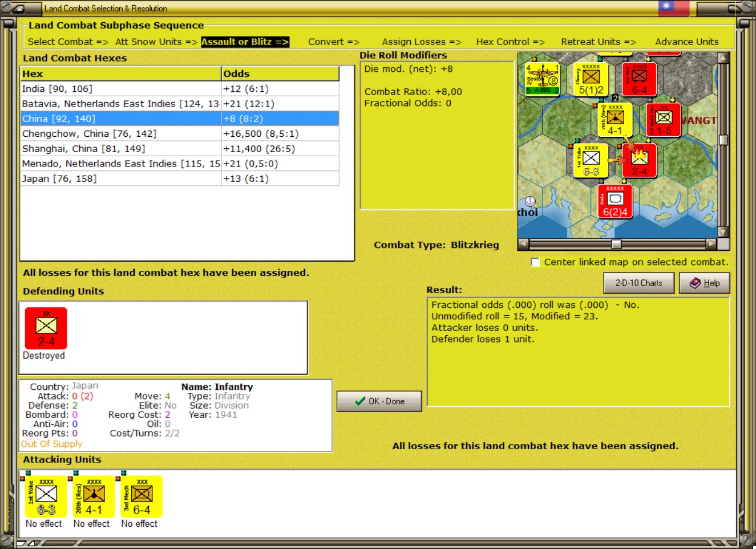
Task: Click the black supply marker numbered 2 on map
Action: [615, 99]
